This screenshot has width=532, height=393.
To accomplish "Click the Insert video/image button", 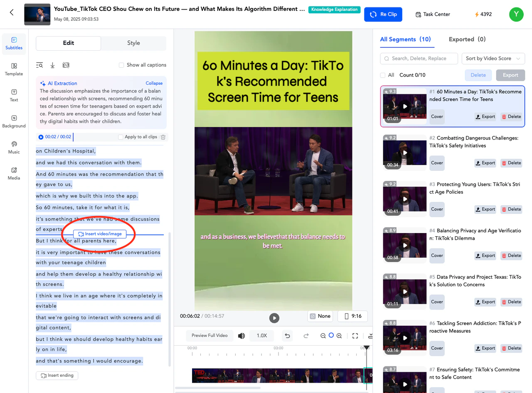I will (x=100, y=234).
